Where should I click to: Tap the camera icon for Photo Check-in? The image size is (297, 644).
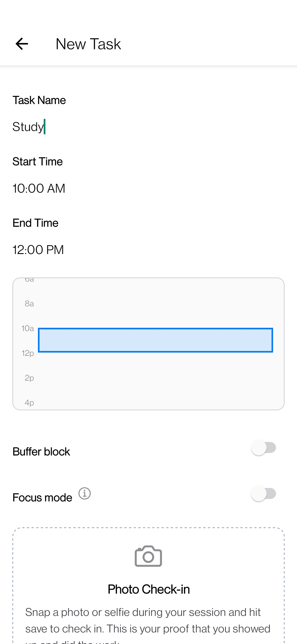click(x=148, y=556)
